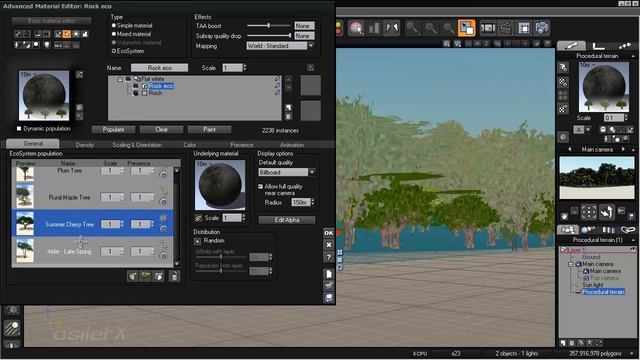The width and height of the screenshot is (640, 360).
Task: Click the rotate icon in Summer Cherry Tree row
Action: click(x=163, y=229)
